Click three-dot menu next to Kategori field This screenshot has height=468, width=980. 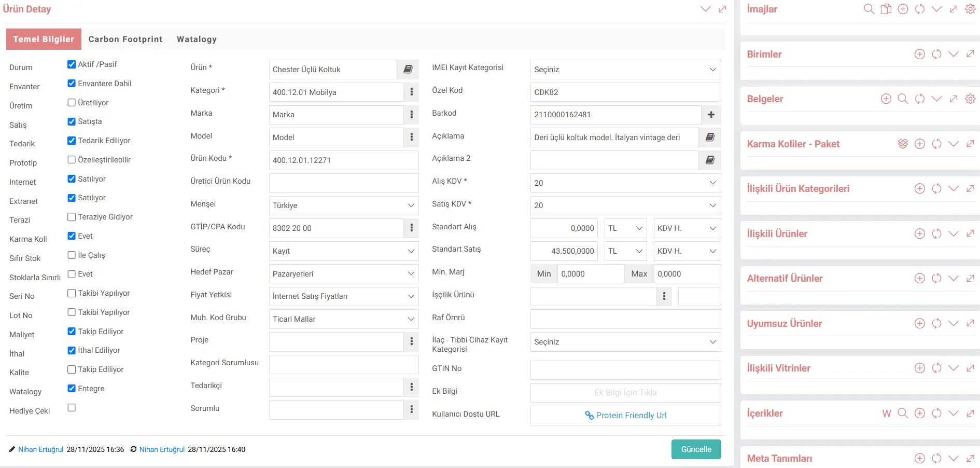(411, 92)
